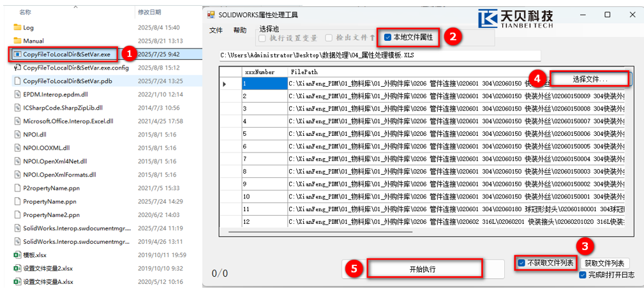Select CopyFileToLocalDir&SetVar.exe.config file
This screenshot has width=644, height=289.
point(75,68)
